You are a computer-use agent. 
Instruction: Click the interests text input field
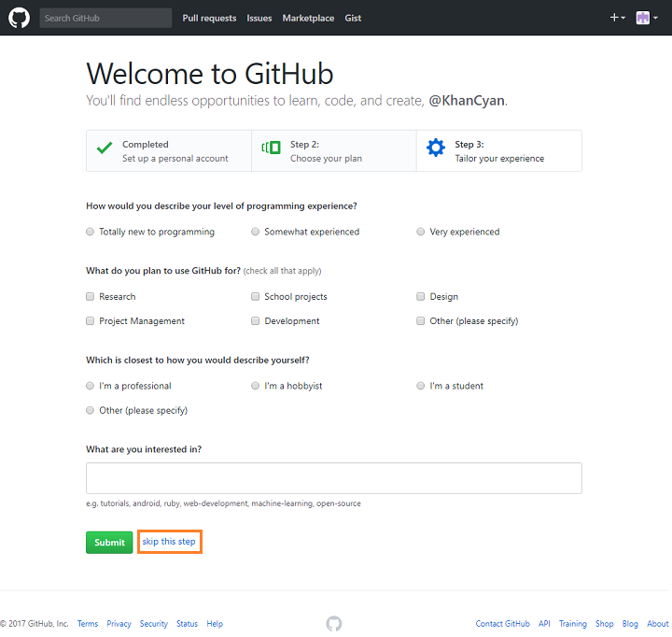334,478
